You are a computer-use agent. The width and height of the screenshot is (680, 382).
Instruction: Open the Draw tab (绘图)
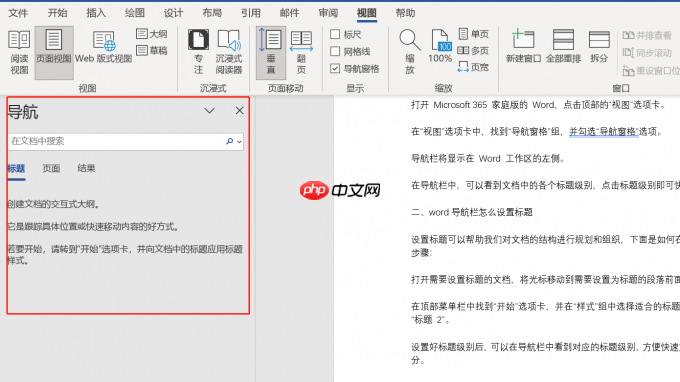(x=134, y=13)
